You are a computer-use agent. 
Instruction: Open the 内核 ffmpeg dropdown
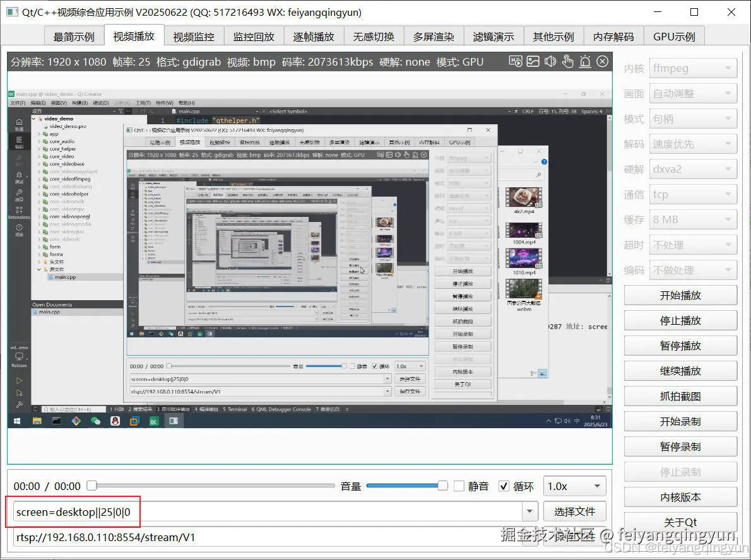[693, 69]
